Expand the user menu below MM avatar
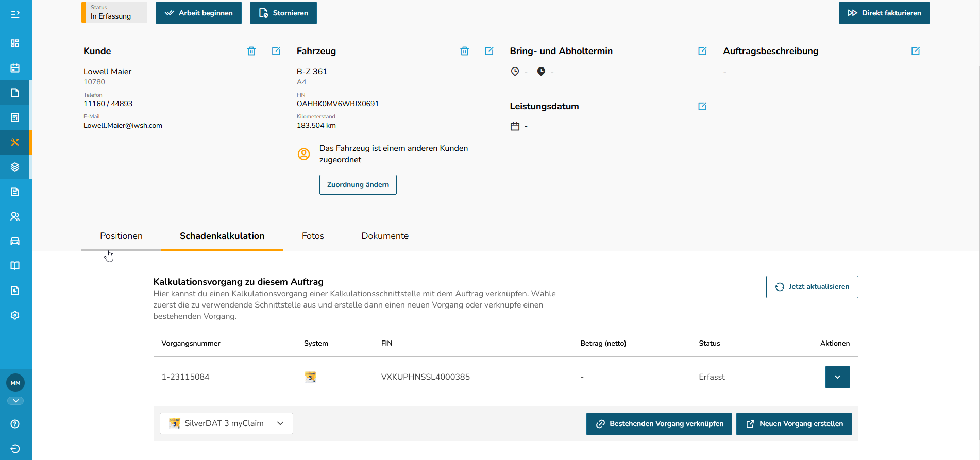980x460 pixels. tap(15, 401)
